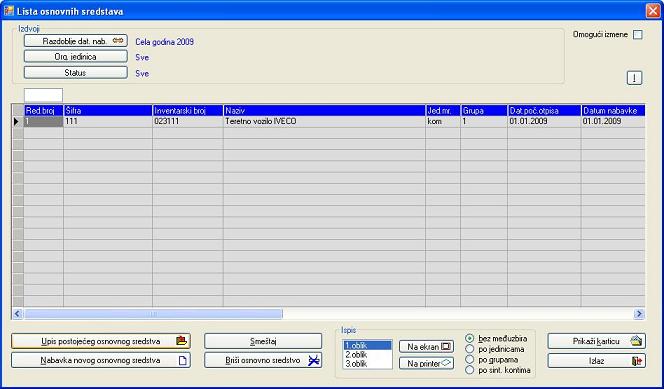The width and height of the screenshot is (664, 389).
Task: Click the Na ekran button
Action: pos(426,347)
